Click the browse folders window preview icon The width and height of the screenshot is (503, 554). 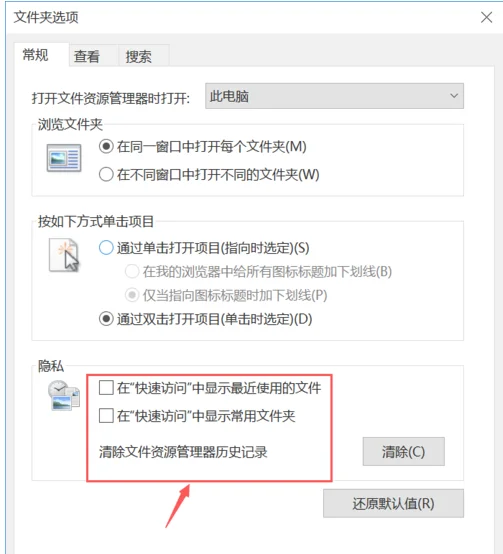coord(64,158)
